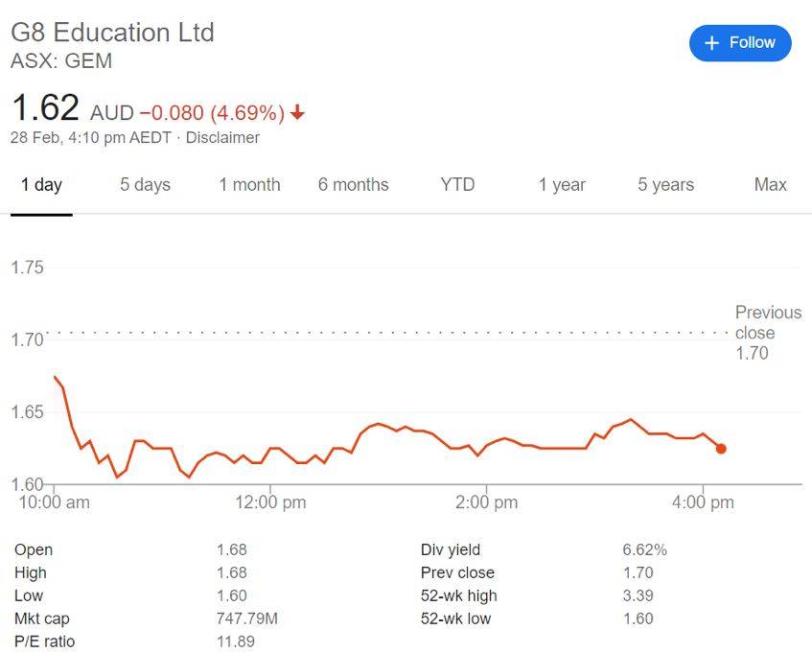The image size is (812, 653).
Task: Switch to the 1 month tab
Action: [x=249, y=185]
